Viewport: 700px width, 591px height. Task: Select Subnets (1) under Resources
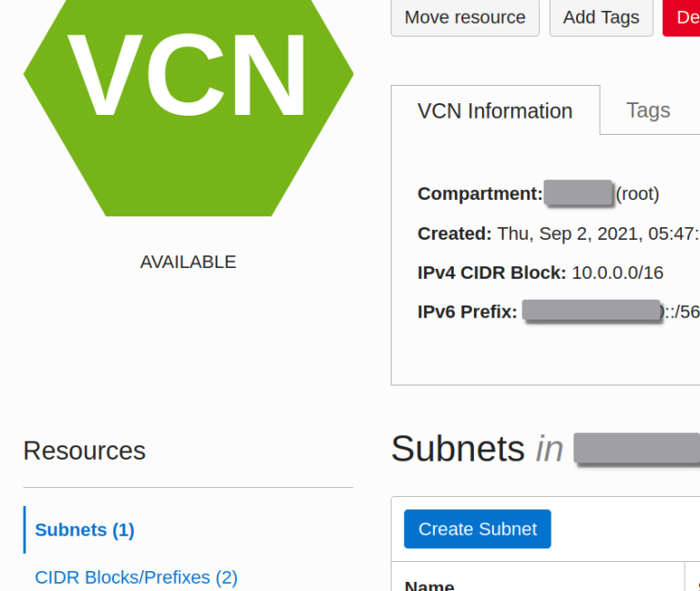pos(85,530)
